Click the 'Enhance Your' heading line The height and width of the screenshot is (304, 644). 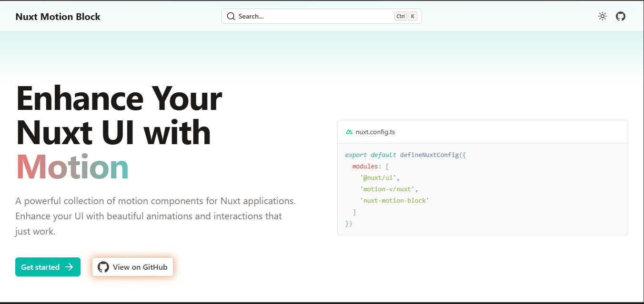(119, 99)
